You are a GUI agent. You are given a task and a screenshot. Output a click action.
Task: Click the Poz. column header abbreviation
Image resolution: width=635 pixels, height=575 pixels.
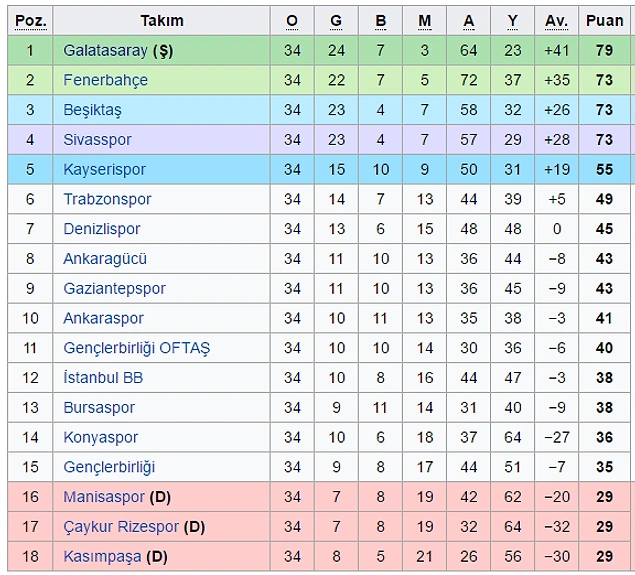pos(31,21)
